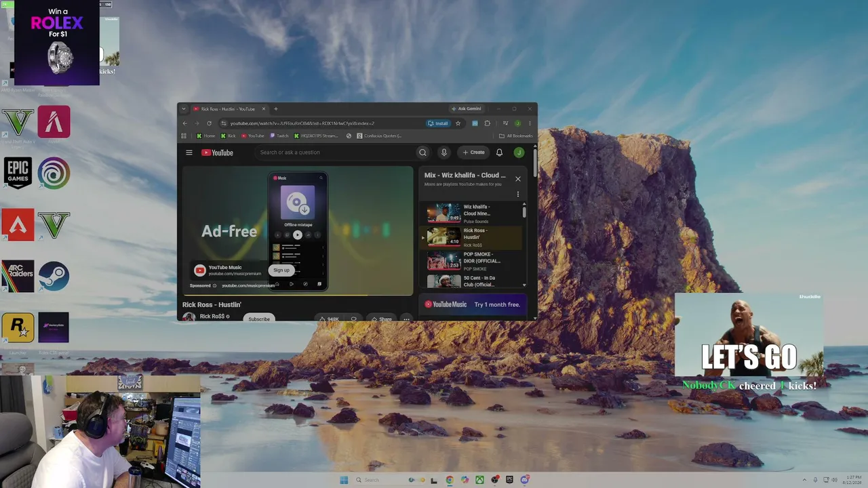Image resolution: width=868 pixels, height=488 pixels.
Task: Open Discord from the taskbar
Action: [x=524, y=480]
